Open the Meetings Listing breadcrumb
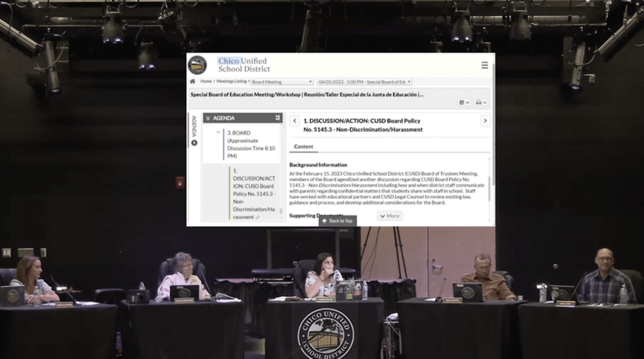 coord(232,82)
